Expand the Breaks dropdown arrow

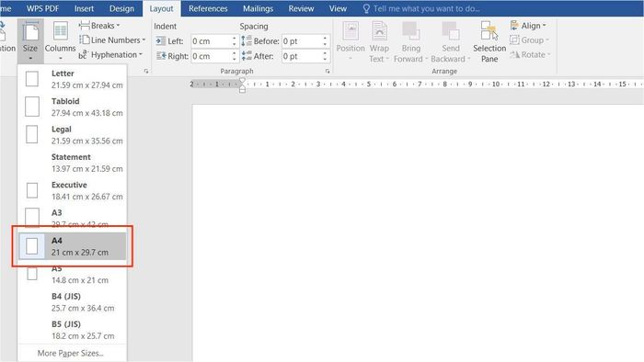[x=119, y=26]
